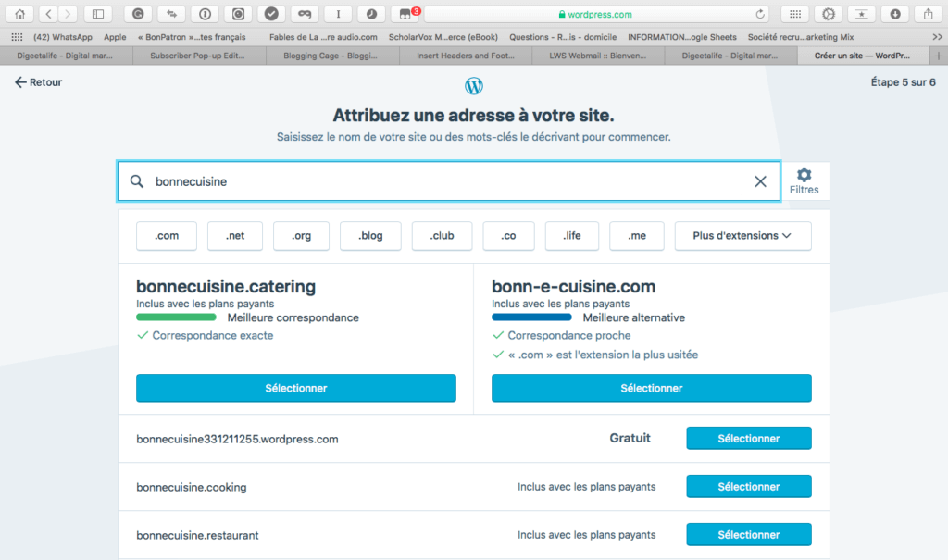Viewport: 948px width, 560px height.
Task: Click the Instapaper 'I' extension icon
Action: click(338, 14)
